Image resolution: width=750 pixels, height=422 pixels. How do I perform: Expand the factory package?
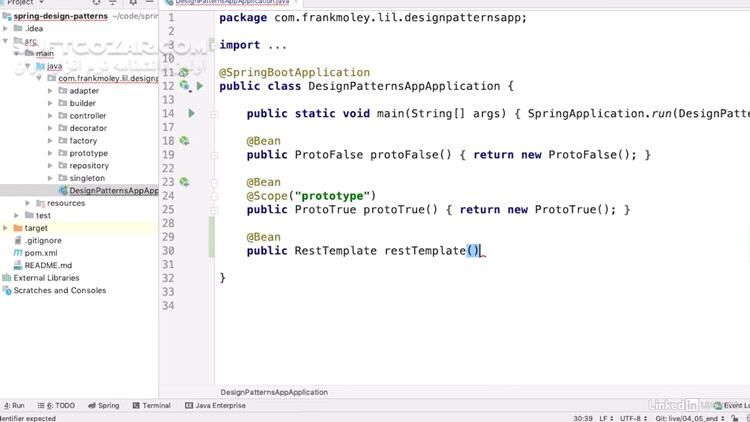tap(50, 140)
